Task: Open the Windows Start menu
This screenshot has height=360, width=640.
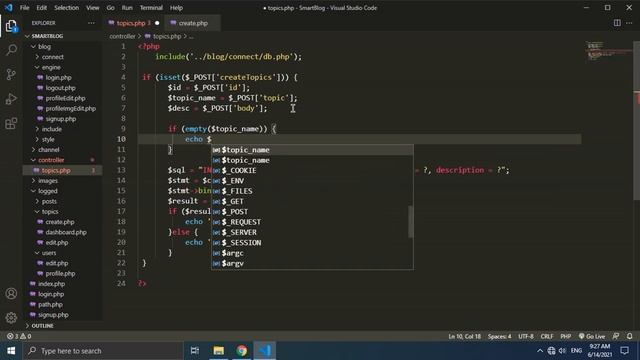Action: click(x=11, y=351)
